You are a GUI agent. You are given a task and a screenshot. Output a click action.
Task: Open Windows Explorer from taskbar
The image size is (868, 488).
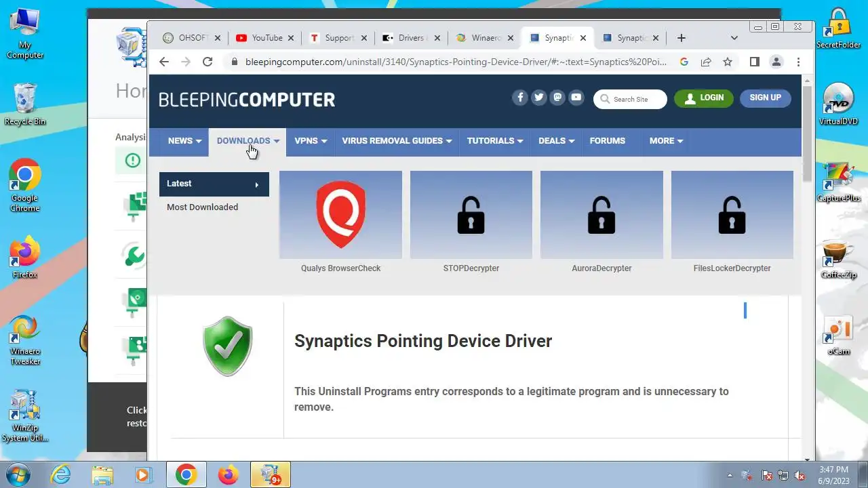pyautogui.click(x=102, y=474)
